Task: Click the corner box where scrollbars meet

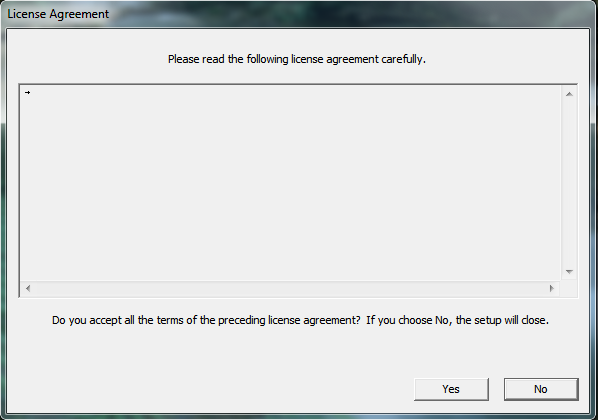Action: tap(569, 289)
